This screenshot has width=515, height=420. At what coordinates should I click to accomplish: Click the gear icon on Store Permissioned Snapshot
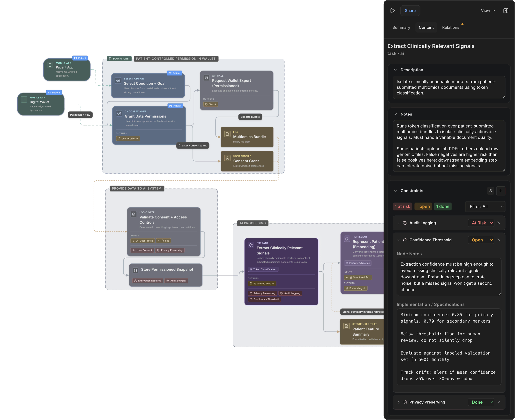click(x=135, y=270)
